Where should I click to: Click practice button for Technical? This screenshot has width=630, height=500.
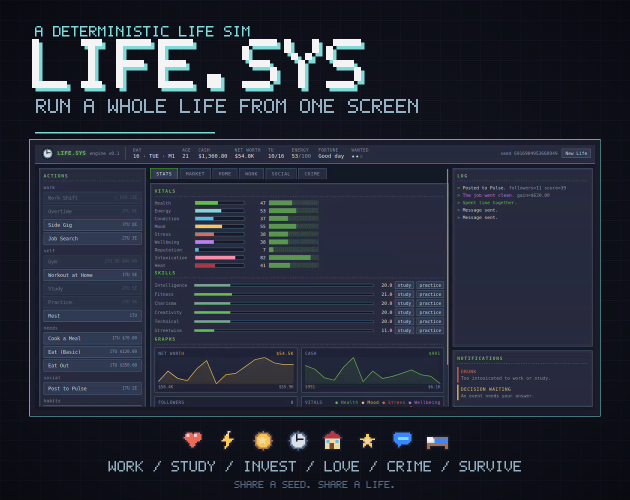pyautogui.click(x=430, y=321)
